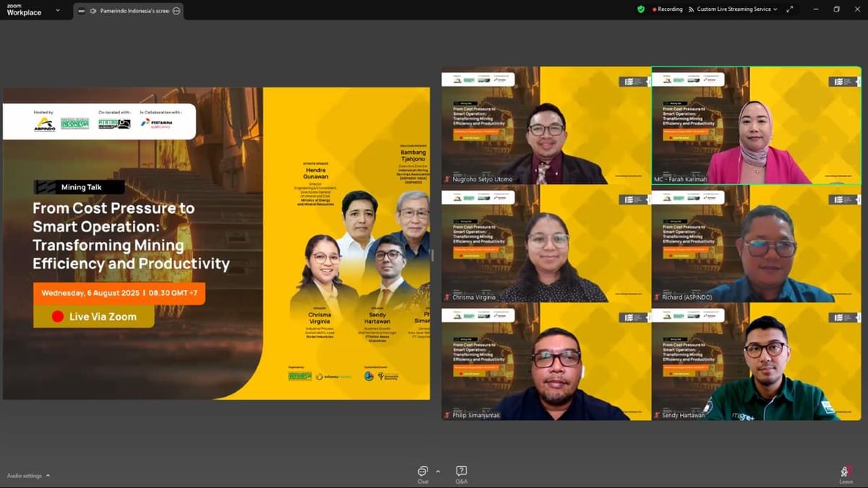Select Chrisma Virginia's video tile
868x488 pixels.
[x=546, y=244]
